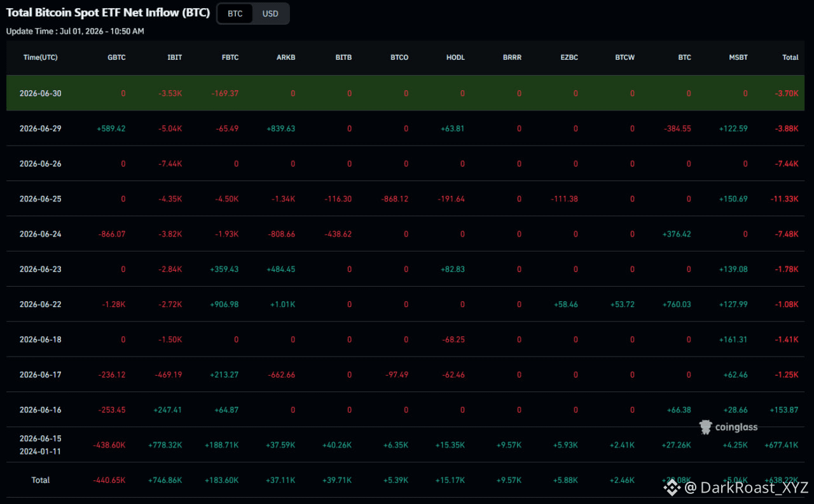
Task: Click the -438.60K GBTC cumulative value
Action: [109, 445]
